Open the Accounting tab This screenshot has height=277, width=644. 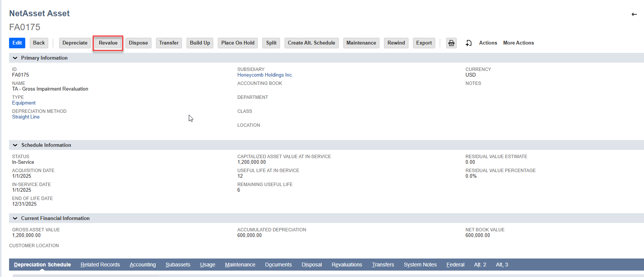click(x=142, y=265)
